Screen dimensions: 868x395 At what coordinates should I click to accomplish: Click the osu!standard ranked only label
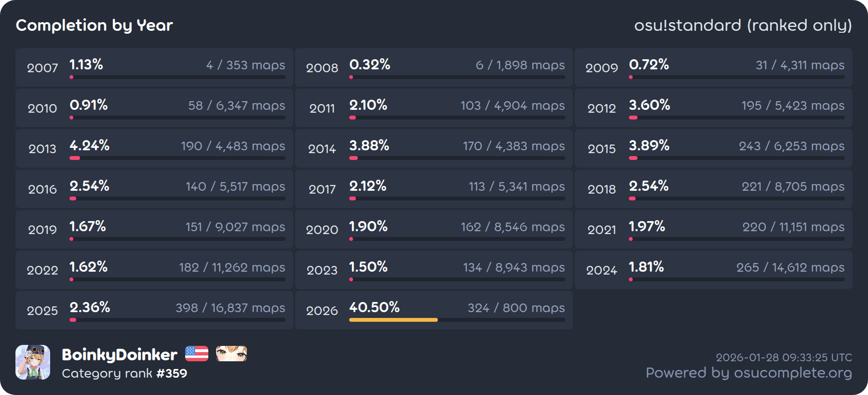743,25
